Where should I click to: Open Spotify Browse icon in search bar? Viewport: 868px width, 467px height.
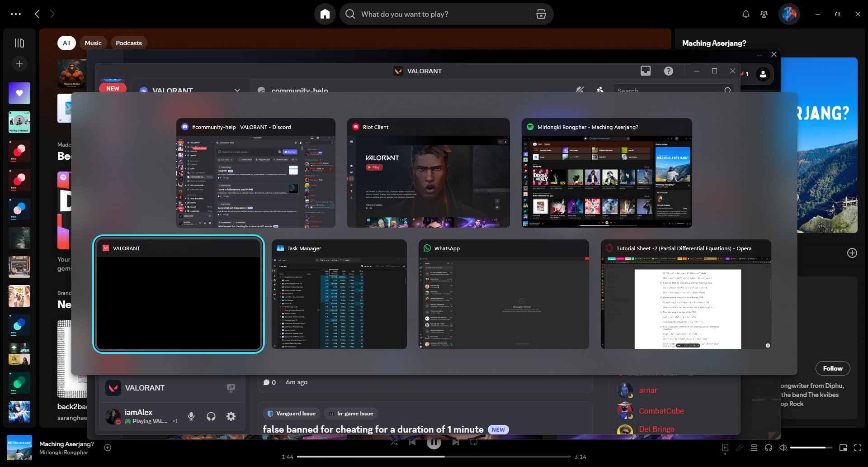541,14
